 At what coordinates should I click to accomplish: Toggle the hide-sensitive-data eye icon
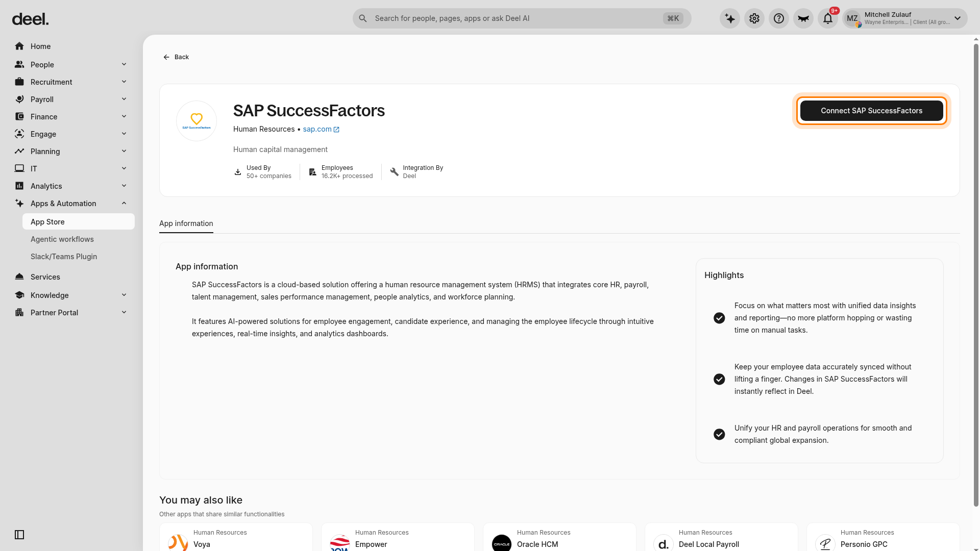click(803, 18)
